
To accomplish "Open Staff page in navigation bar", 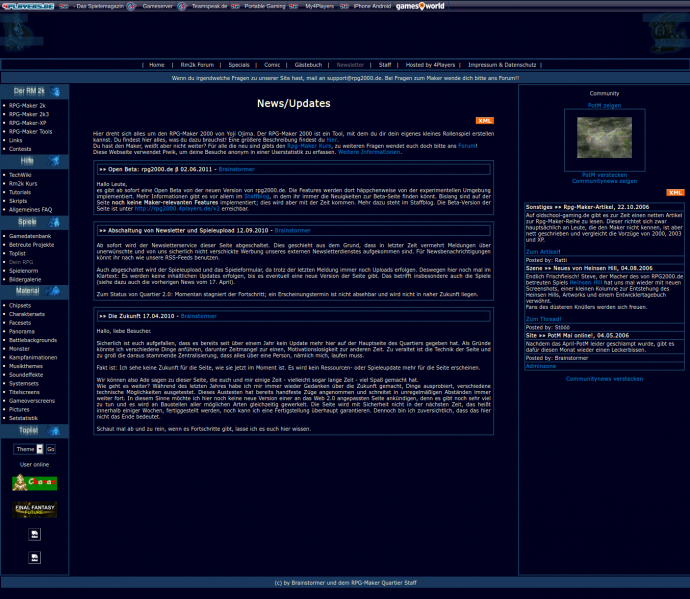I will click(x=385, y=65).
